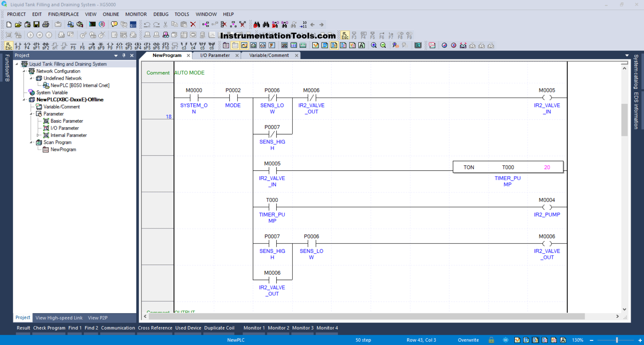The height and width of the screenshot is (345, 644).
Task: Open the Check Program output tab
Action: tap(49, 328)
